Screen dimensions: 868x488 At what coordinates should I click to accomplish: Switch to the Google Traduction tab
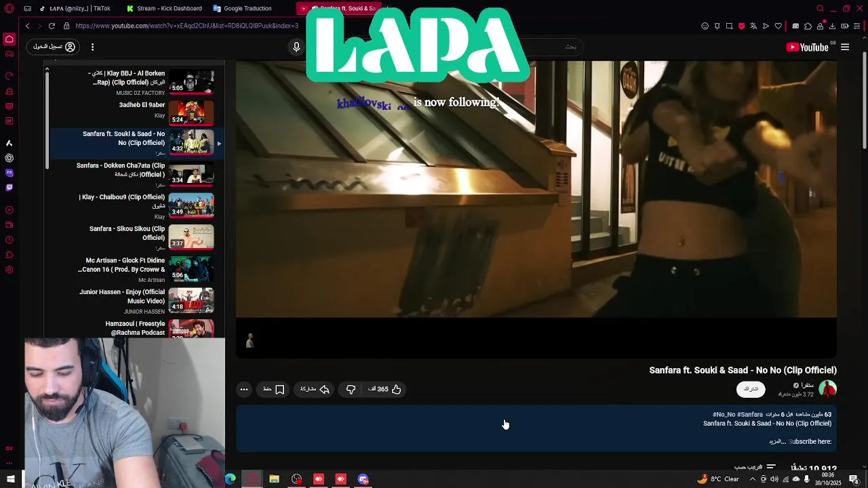[x=243, y=8]
